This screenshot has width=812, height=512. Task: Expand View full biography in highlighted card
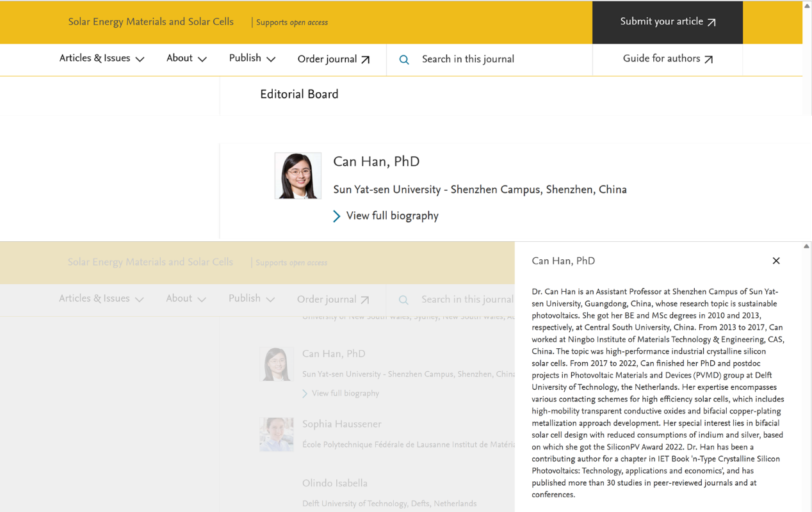tap(392, 216)
